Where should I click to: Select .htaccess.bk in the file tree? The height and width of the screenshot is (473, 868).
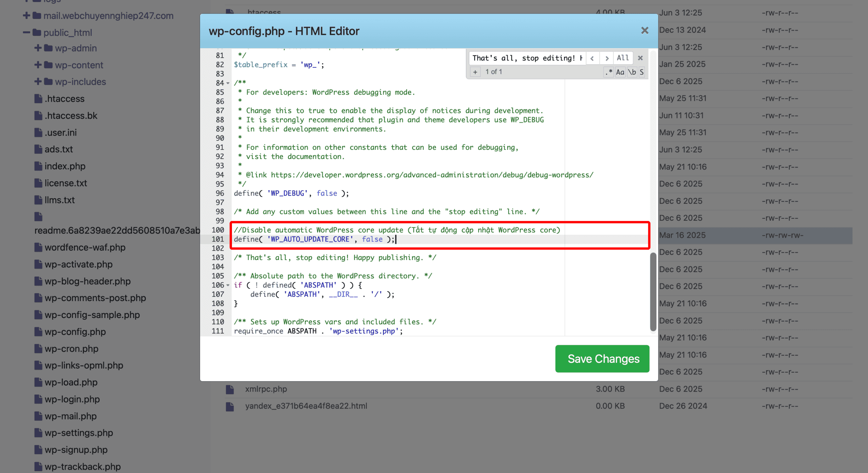(x=71, y=116)
